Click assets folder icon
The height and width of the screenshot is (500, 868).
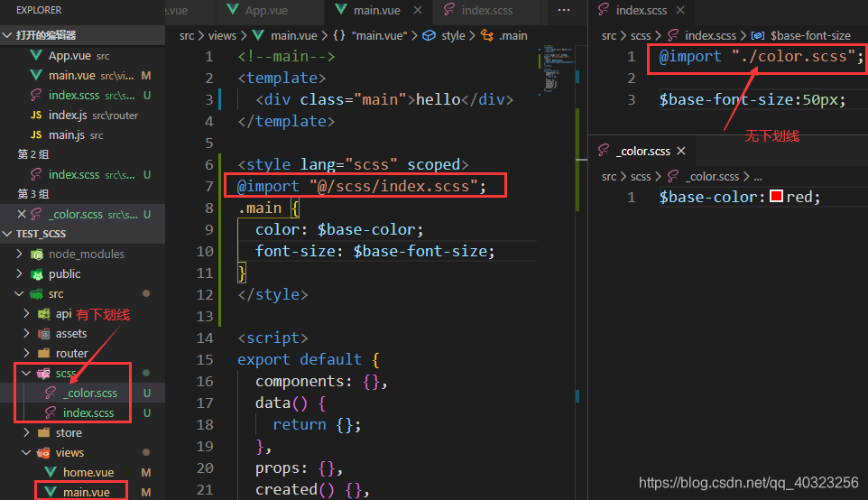pyautogui.click(x=43, y=334)
